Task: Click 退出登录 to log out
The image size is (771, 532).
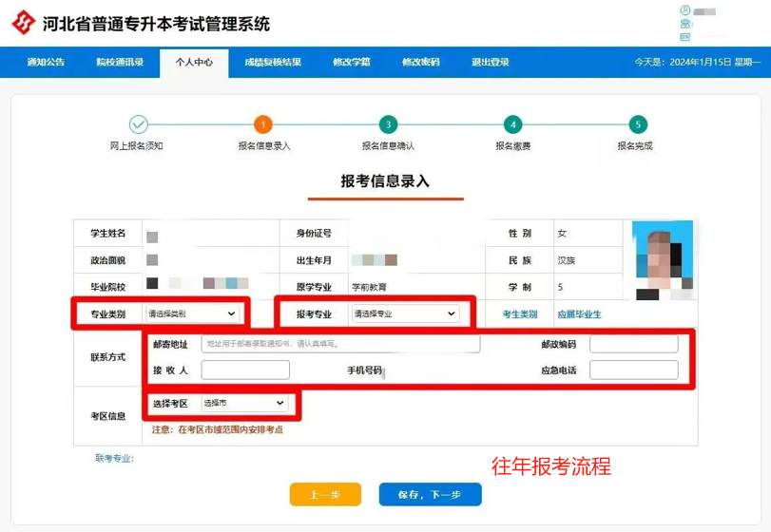Action: pos(491,62)
